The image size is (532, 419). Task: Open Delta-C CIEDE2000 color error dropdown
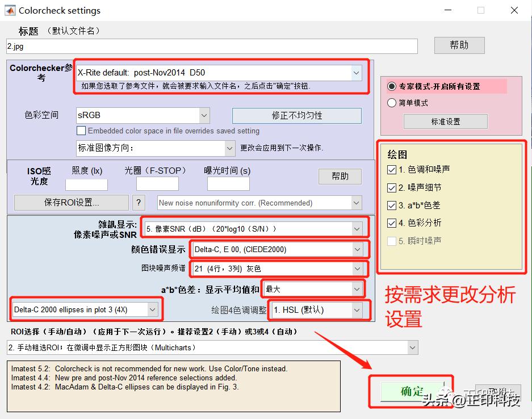pyautogui.click(x=278, y=250)
